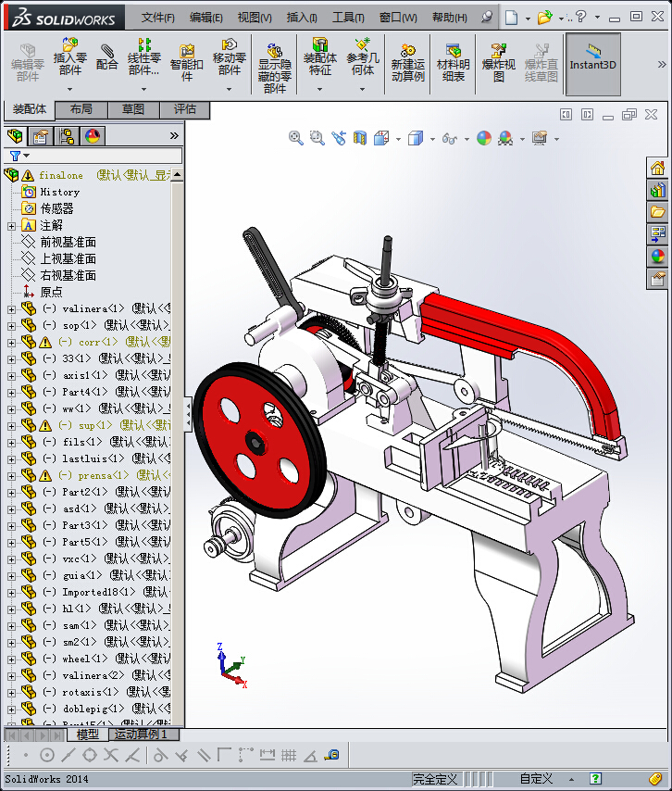Open the Bill of Materials (材料明细表) tool
This screenshot has width=672, height=791.
453,63
